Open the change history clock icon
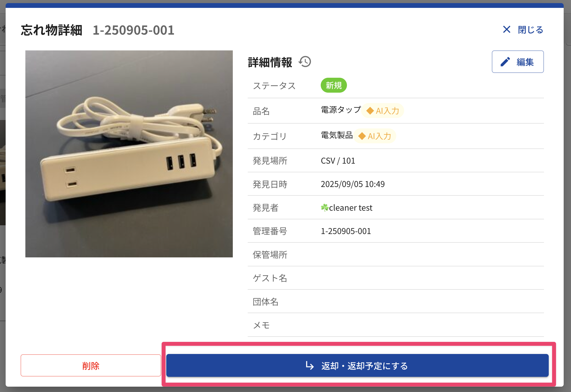The height and width of the screenshot is (392, 571). click(x=305, y=62)
